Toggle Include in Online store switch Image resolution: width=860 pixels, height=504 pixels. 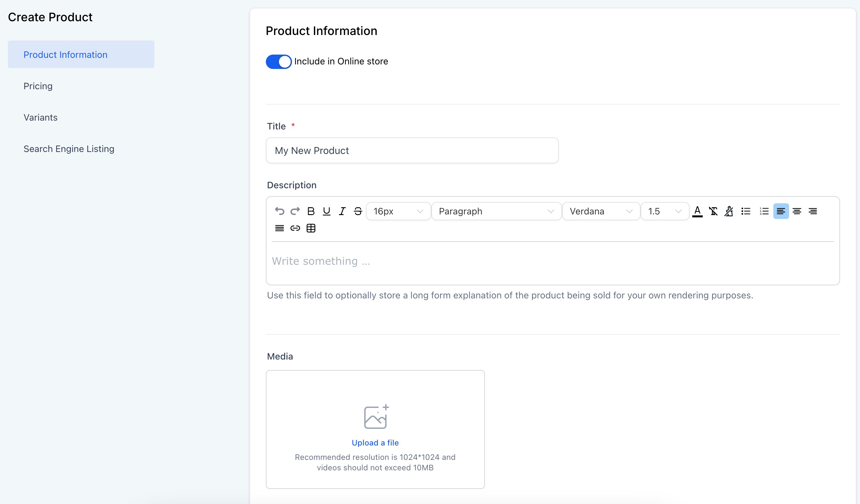tap(279, 61)
